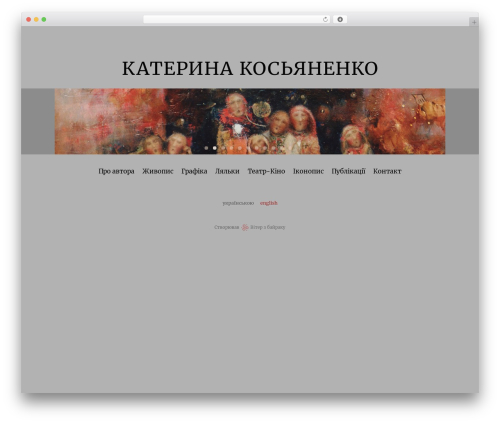This screenshot has width=500, height=423.
Task: Open the Вітер з байраку credit link
Action: pyautogui.click(x=268, y=227)
